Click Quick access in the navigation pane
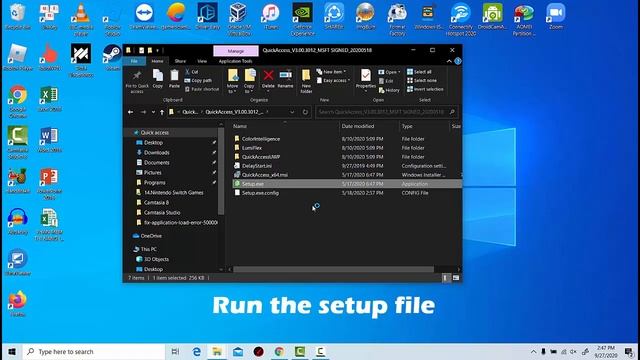Image resolution: width=640 pixels, height=360 pixels. [154, 132]
